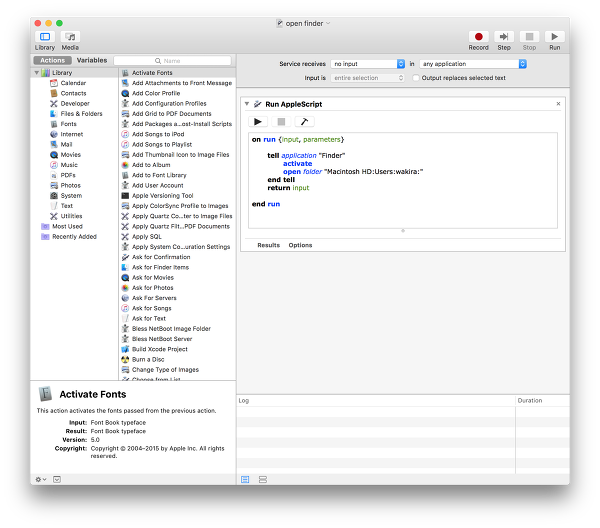This screenshot has width=600, height=528.
Task: Select the Apply SQL action
Action: tap(178, 236)
